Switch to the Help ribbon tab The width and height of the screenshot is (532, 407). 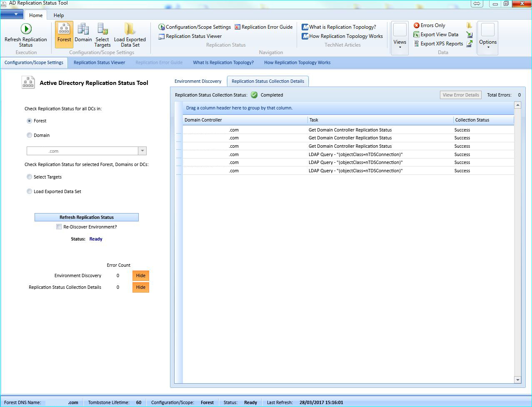pyautogui.click(x=59, y=15)
